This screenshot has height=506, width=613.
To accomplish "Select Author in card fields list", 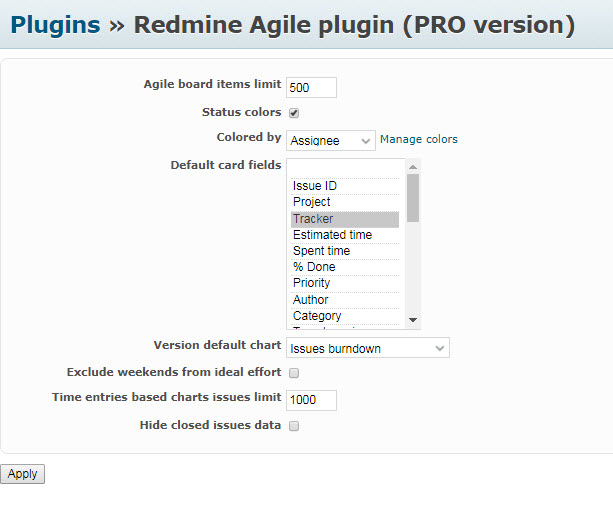I will point(345,300).
